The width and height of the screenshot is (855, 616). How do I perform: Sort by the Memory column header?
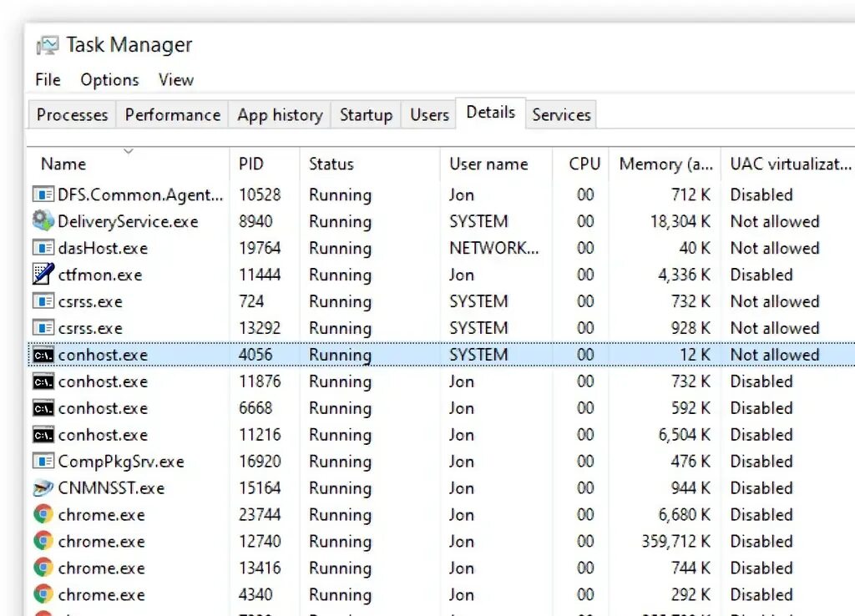tap(665, 164)
